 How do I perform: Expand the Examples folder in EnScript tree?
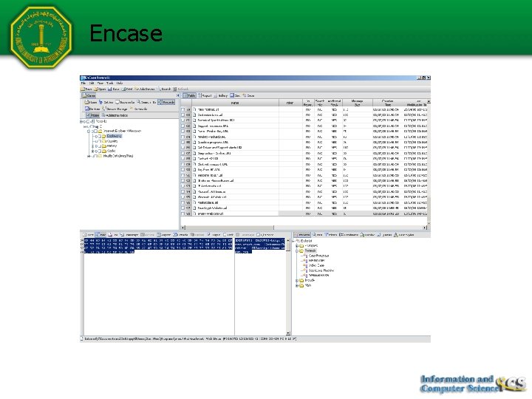pos(297,245)
